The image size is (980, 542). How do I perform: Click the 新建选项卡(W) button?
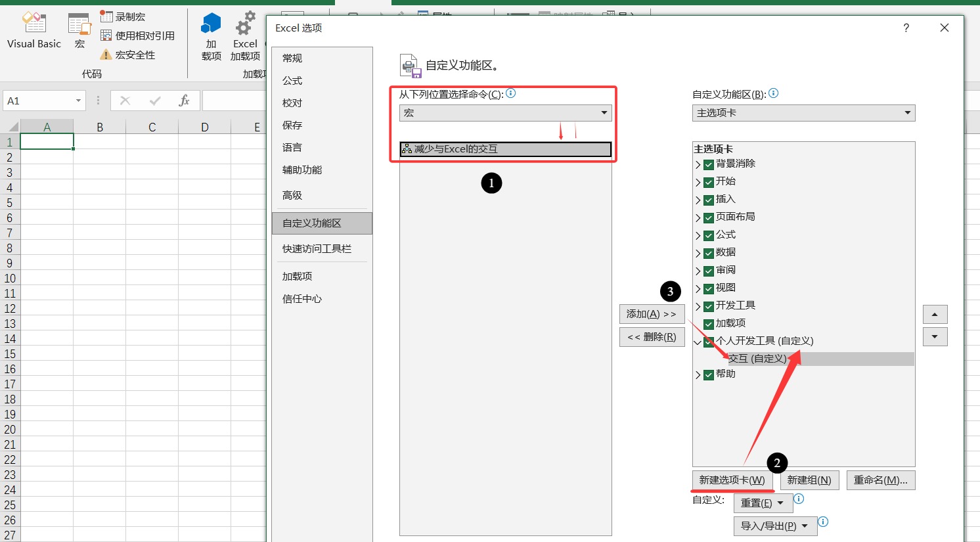pos(732,480)
